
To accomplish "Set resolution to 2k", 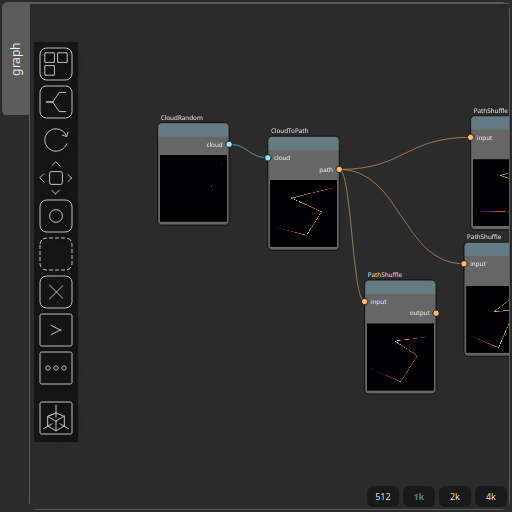I will pyautogui.click(x=455, y=496).
